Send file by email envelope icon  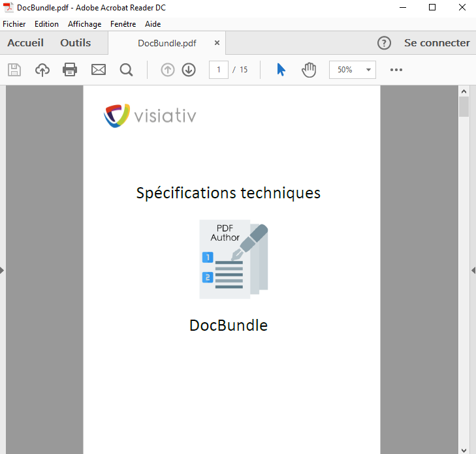(99, 70)
